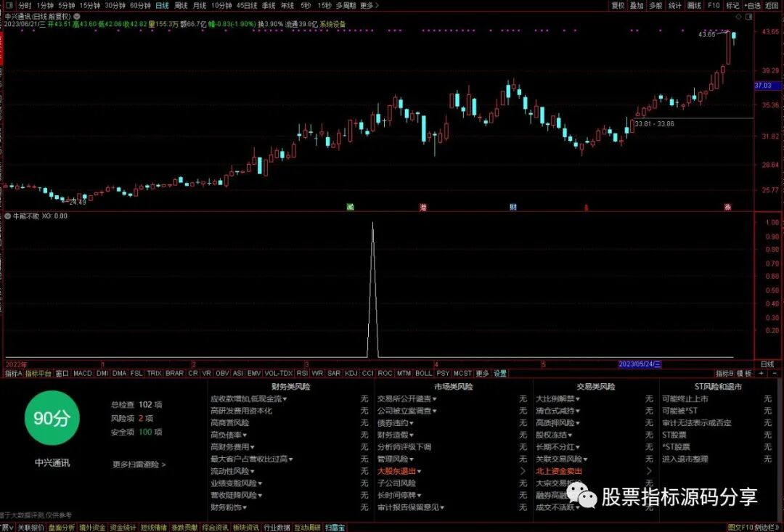The height and width of the screenshot is (532, 784).
Task: Open the F10 company info
Action: 714,6
